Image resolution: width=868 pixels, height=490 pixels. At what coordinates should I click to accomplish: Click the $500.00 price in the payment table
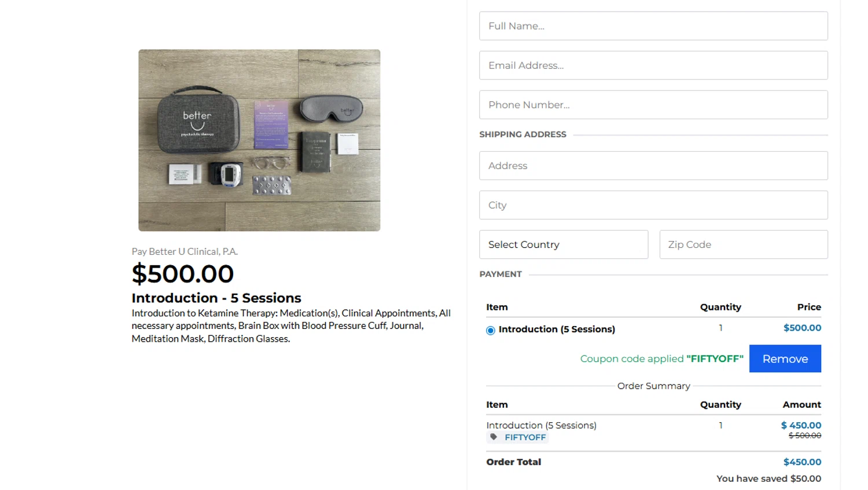click(802, 328)
